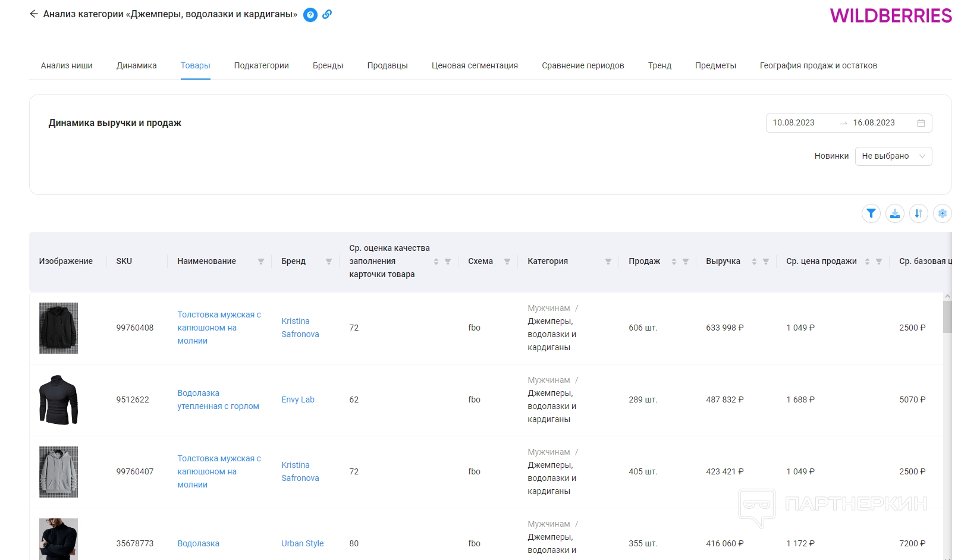
Task: Click the calendar icon in date range
Action: [x=921, y=123]
